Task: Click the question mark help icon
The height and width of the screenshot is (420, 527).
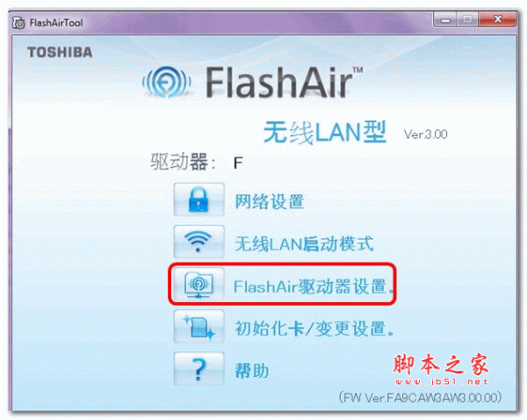Action: [199, 369]
